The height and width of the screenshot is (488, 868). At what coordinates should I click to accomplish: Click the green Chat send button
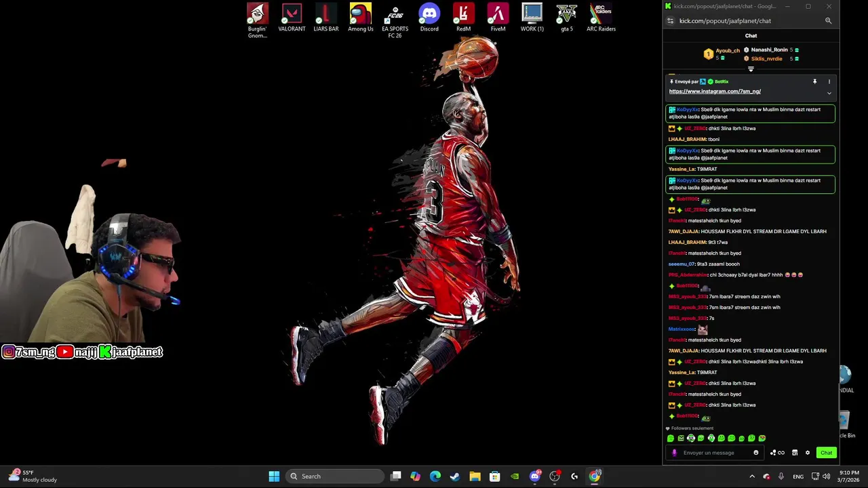(826, 453)
